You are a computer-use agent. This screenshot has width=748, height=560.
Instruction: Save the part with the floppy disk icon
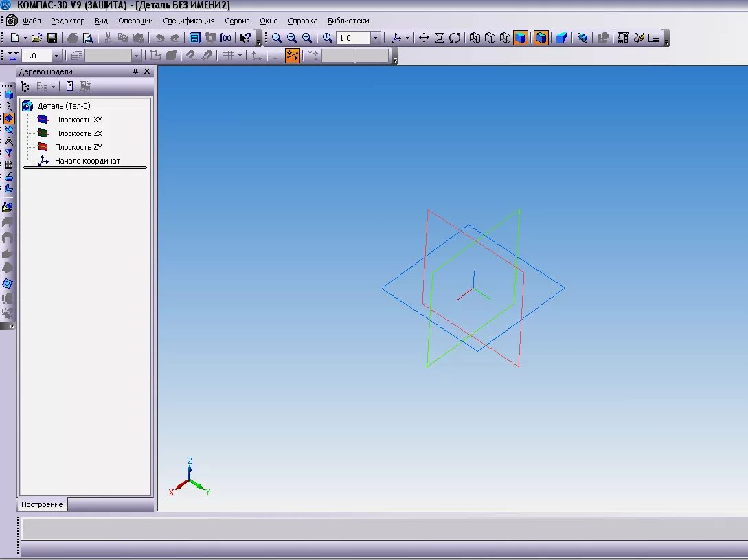coord(52,38)
